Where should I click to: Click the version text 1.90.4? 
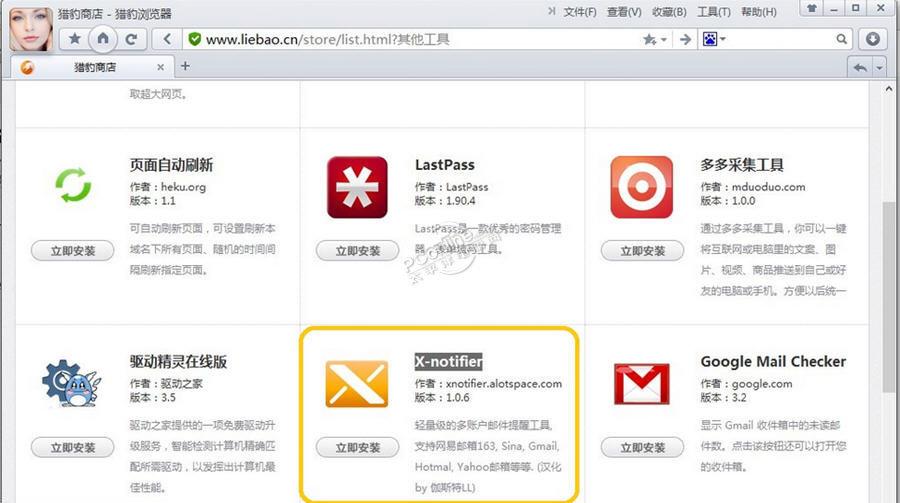click(461, 201)
